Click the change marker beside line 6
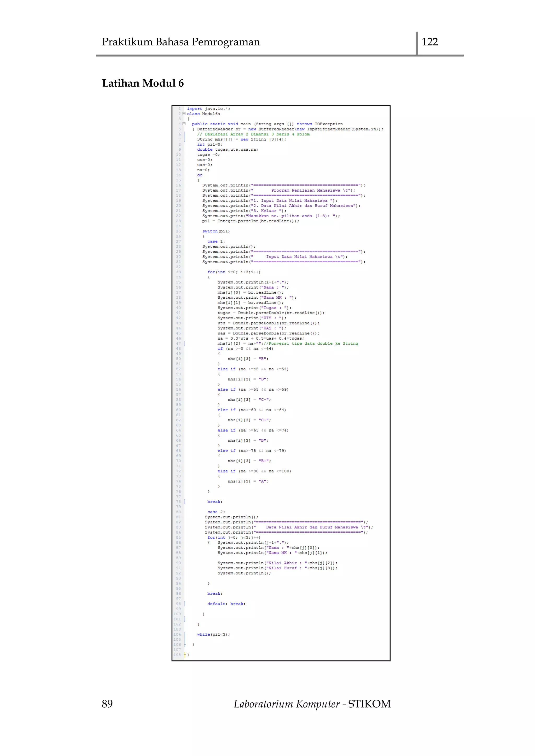The width and height of the screenshot is (535, 756). click(184, 134)
